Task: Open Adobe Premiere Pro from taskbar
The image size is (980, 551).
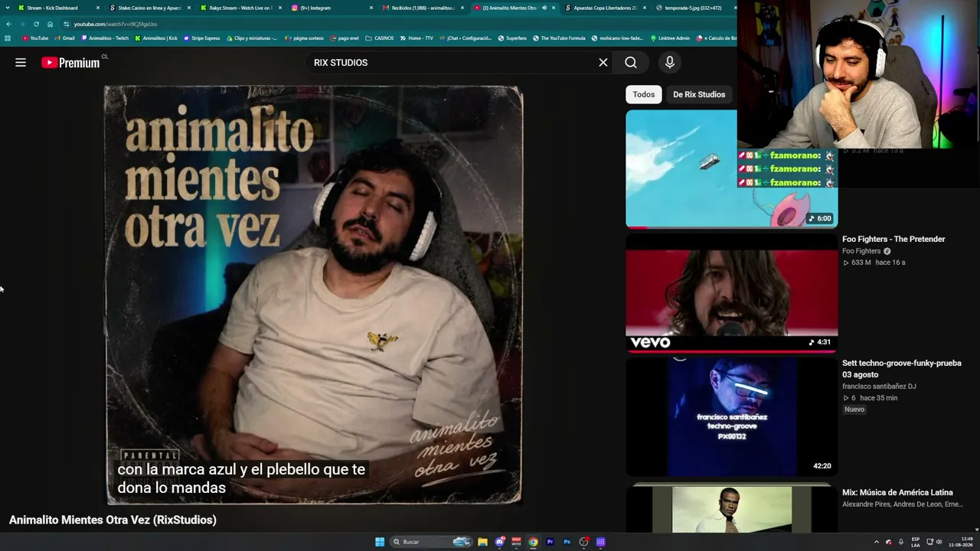Action: coord(550,542)
